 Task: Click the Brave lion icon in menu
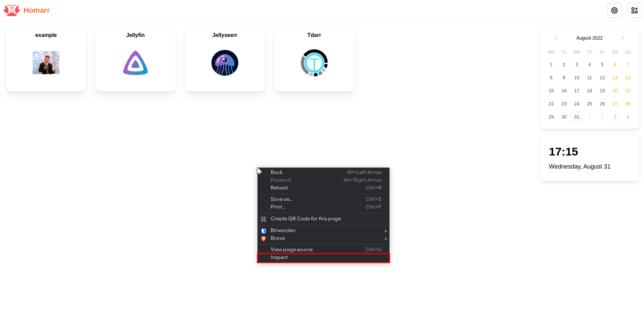tap(264, 239)
